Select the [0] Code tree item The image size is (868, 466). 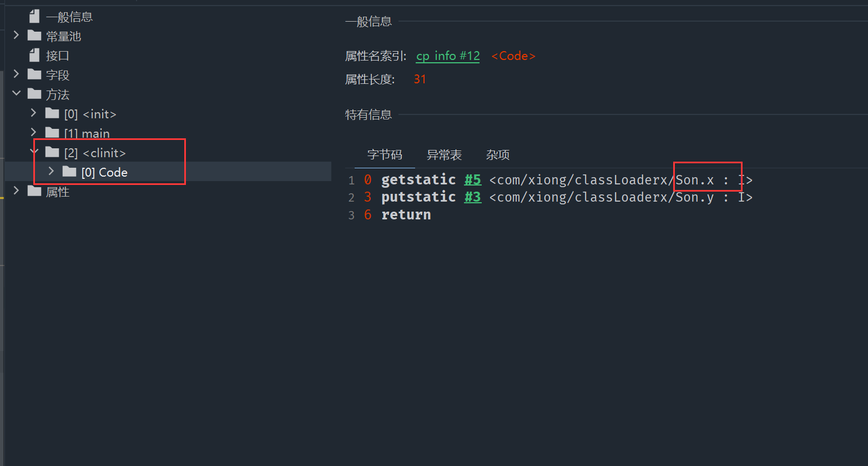click(x=104, y=172)
